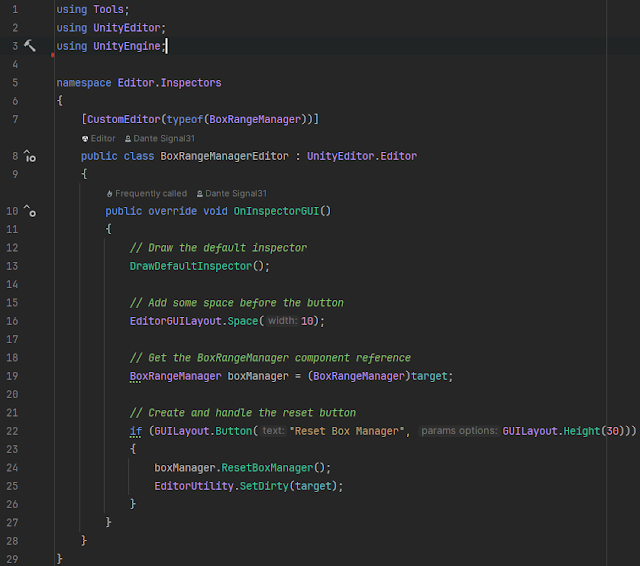This screenshot has height=566, width=640.
Task: Click line number 7 in the gutter
Action: point(15,120)
